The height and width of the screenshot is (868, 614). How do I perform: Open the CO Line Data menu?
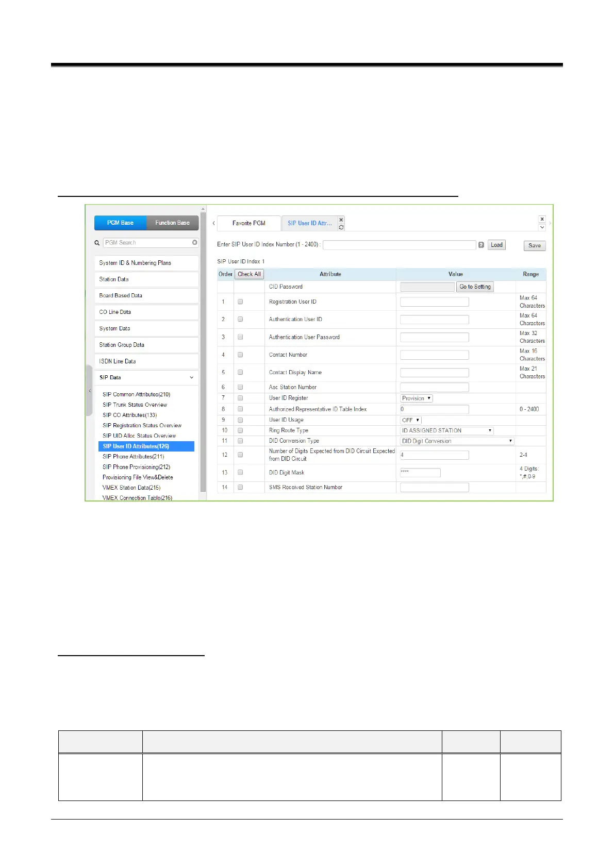(146, 312)
